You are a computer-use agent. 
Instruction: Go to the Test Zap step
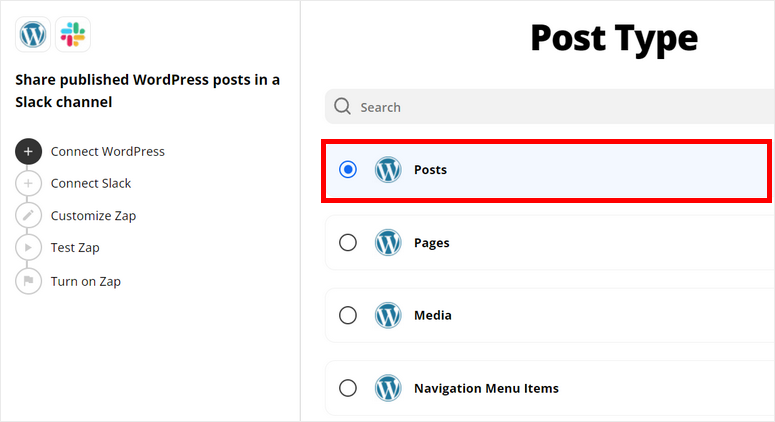75,248
